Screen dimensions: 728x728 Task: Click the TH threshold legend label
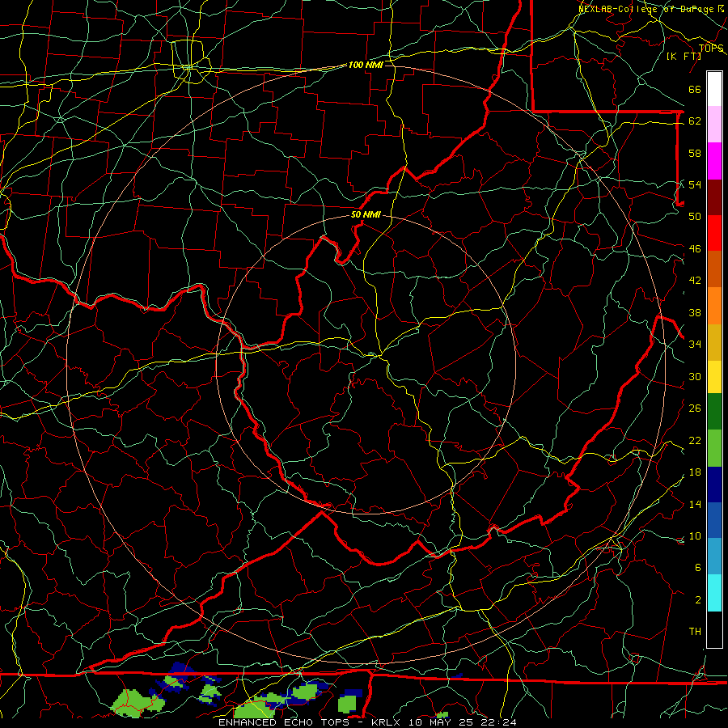(x=695, y=632)
